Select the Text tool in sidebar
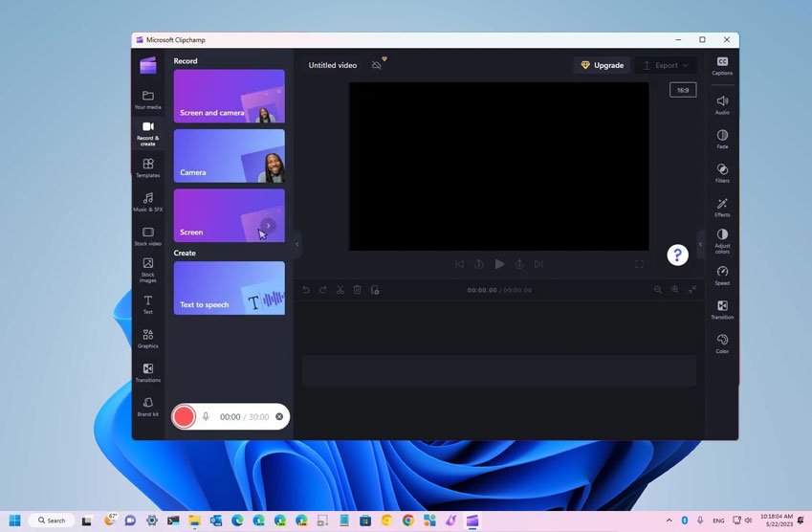The width and height of the screenshot is (812, 532). [x=147, y=304]
